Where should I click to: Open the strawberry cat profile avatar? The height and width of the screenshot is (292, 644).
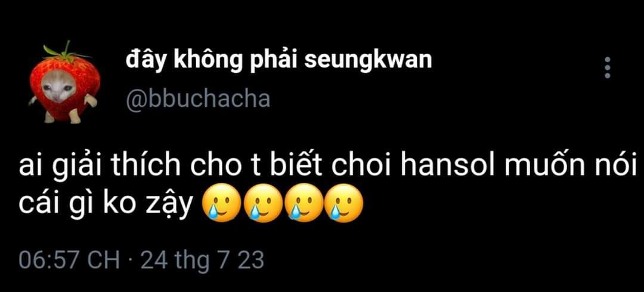[64, 82]
